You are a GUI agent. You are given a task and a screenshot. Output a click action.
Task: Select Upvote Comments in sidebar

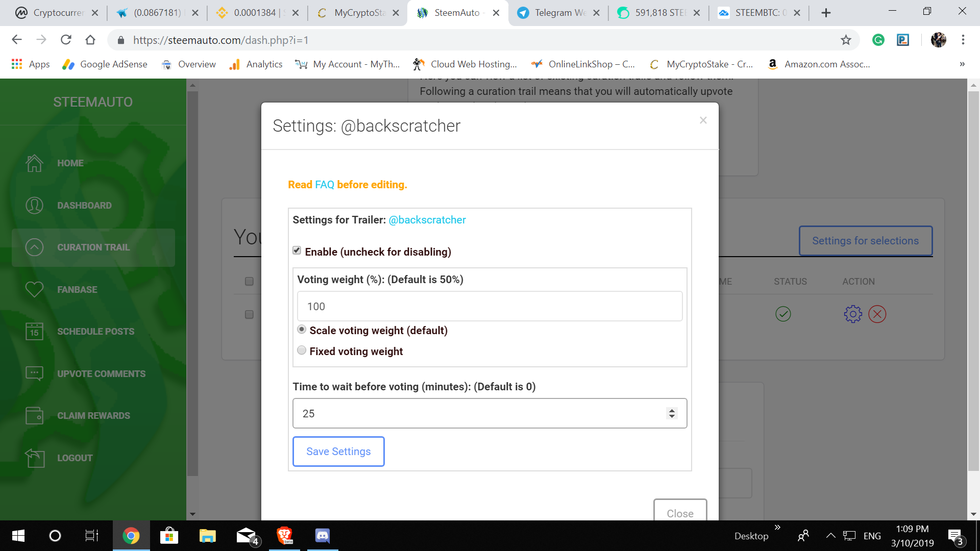[101, 373]
